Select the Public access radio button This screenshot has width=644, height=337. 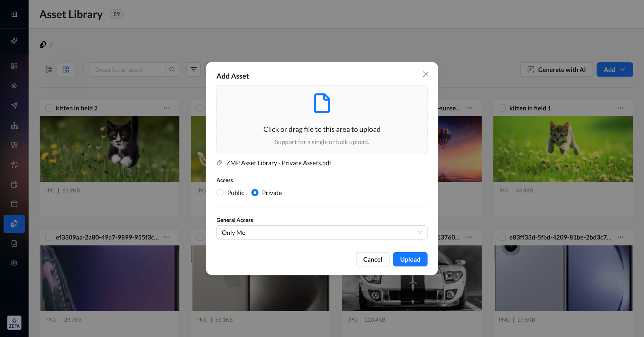(220, 193)
